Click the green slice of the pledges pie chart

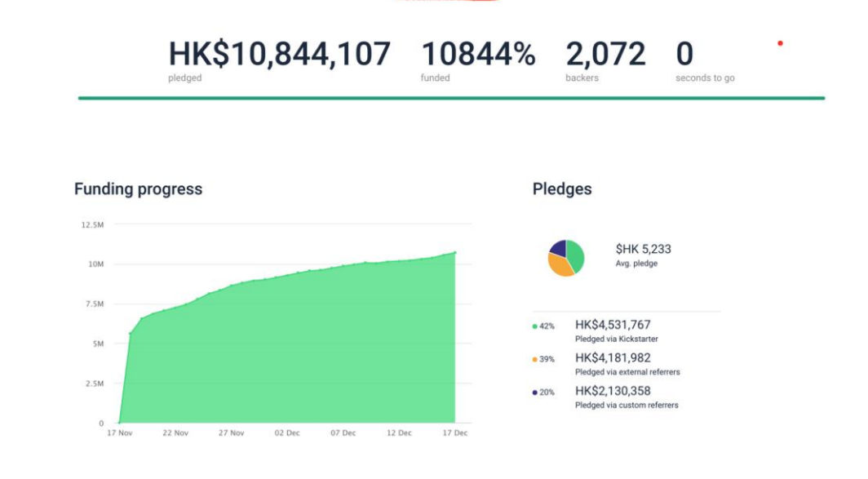pos(575,256)
